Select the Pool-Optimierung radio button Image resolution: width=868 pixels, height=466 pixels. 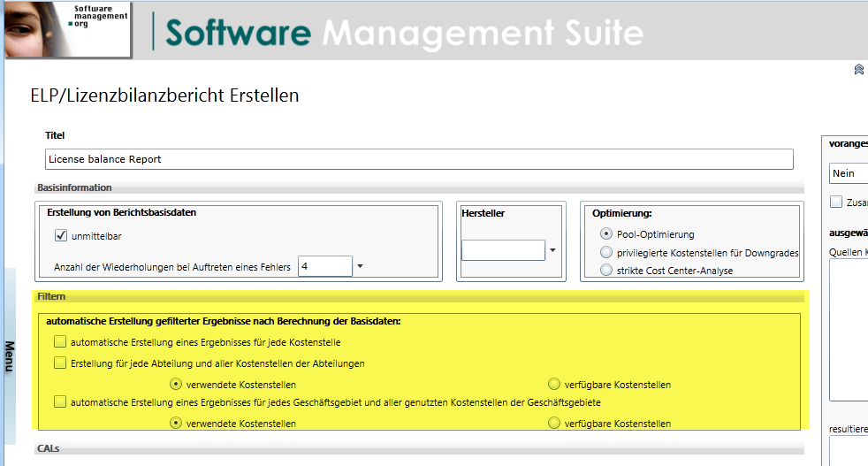606,234
